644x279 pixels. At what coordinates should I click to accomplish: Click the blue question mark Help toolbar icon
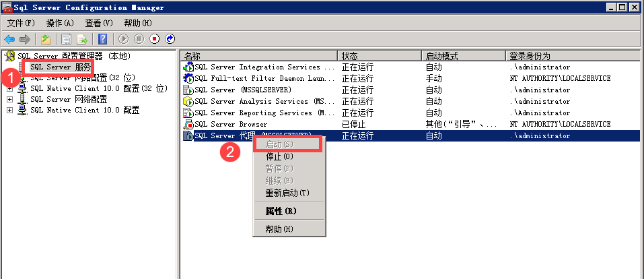click(103, 39)
